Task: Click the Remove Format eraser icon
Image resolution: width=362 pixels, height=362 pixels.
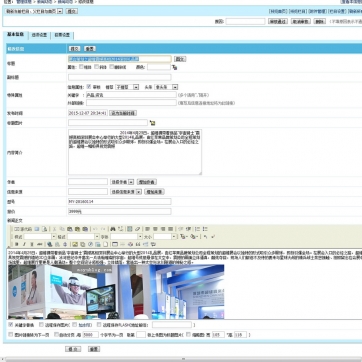Action: [x=137, y=229]
